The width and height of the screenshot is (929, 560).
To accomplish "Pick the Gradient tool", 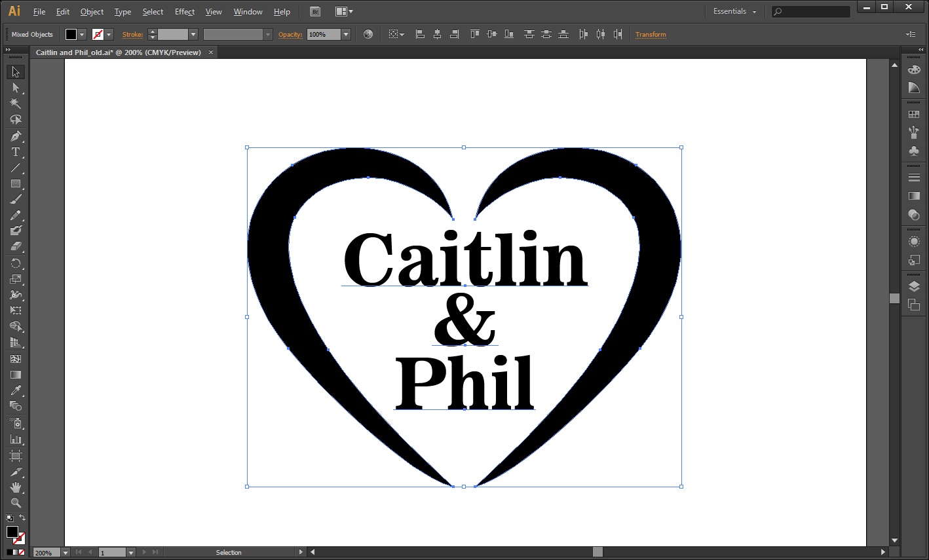I will [x=16, y=375].
